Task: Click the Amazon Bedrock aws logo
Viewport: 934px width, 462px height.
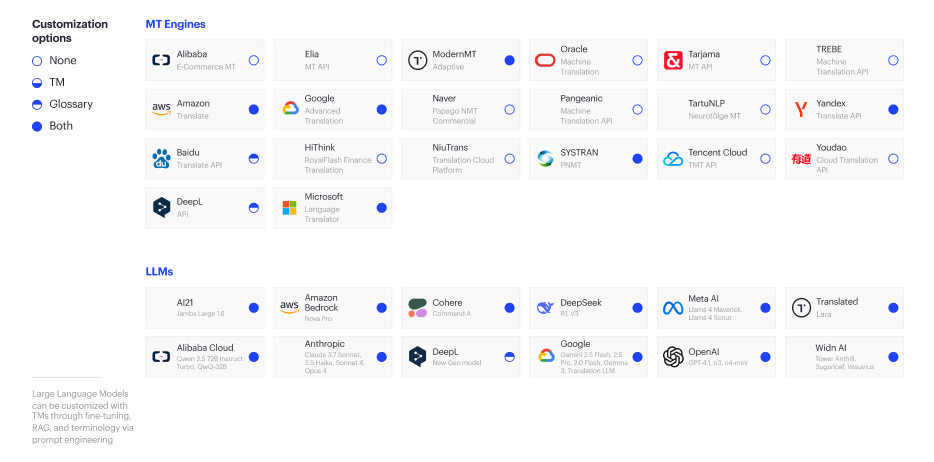Action: [x=289, y=307]
